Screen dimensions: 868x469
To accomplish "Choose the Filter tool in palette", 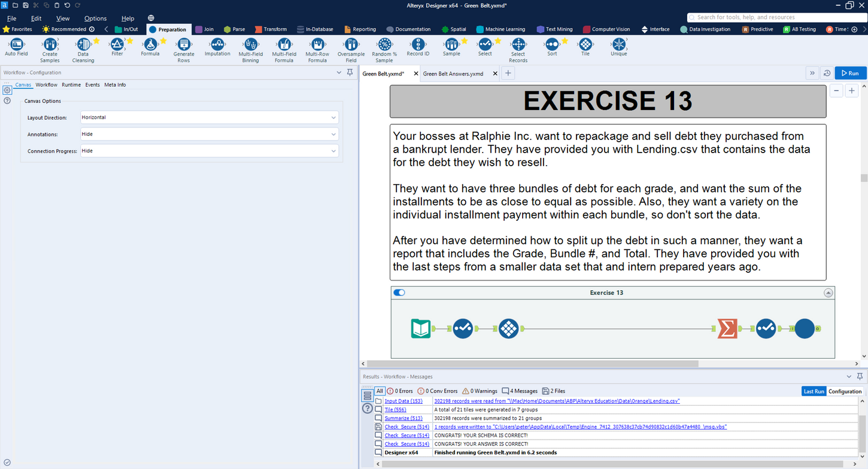I will (x=117, y=48).
